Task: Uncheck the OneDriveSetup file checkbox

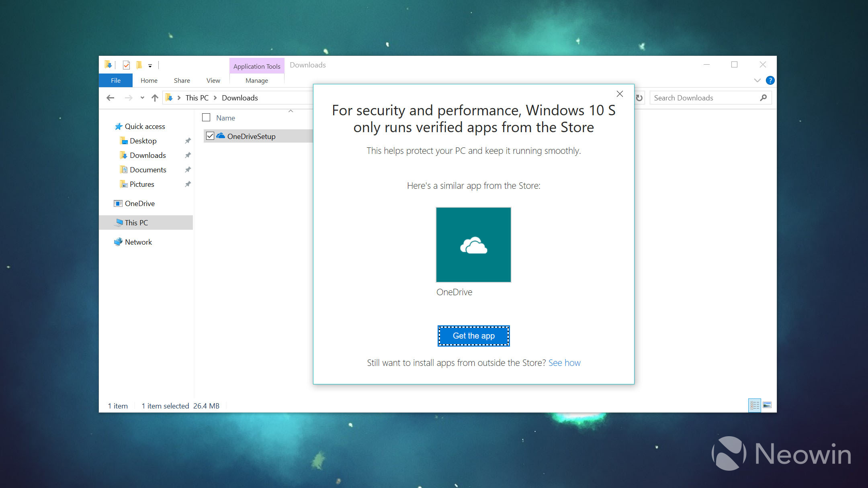Action: click(x=210, y=136)
